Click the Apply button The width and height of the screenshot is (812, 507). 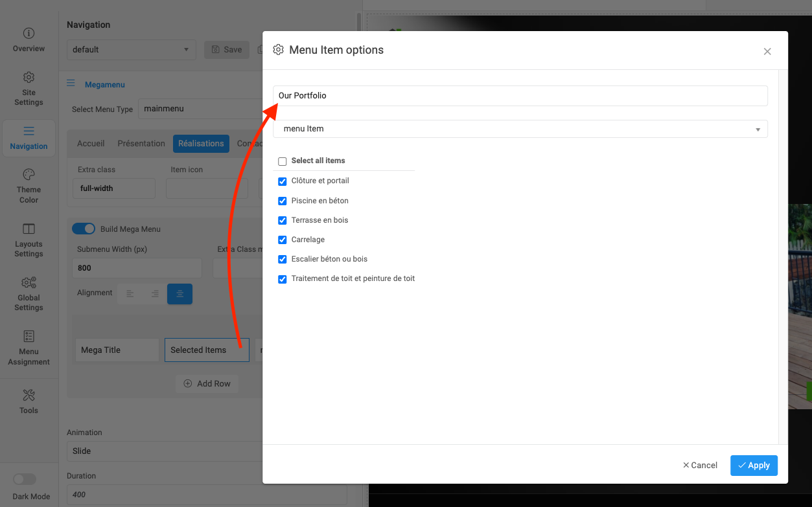pyautogui.click(x=754, y=465)
